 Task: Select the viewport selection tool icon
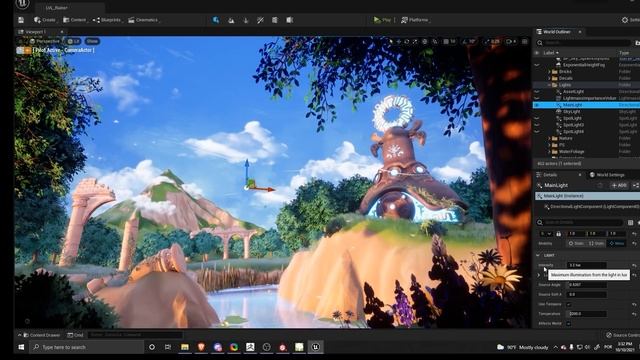(x=391, y=42)
